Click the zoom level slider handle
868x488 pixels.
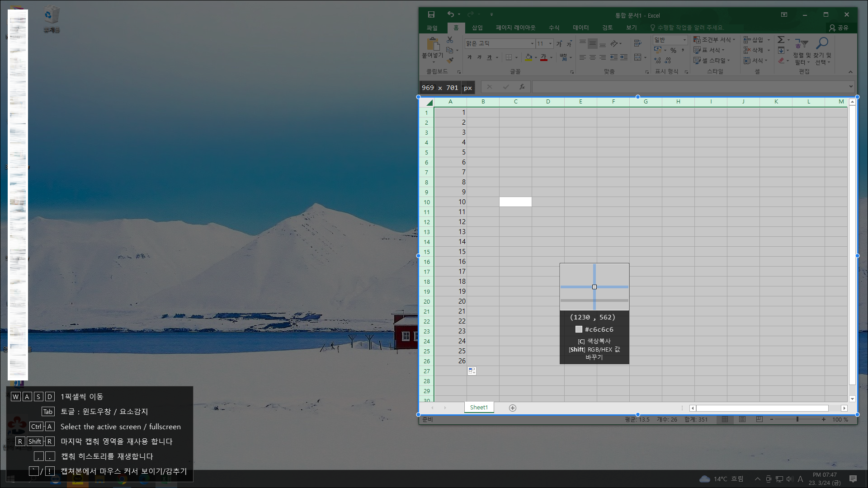[x=797, y=419]
